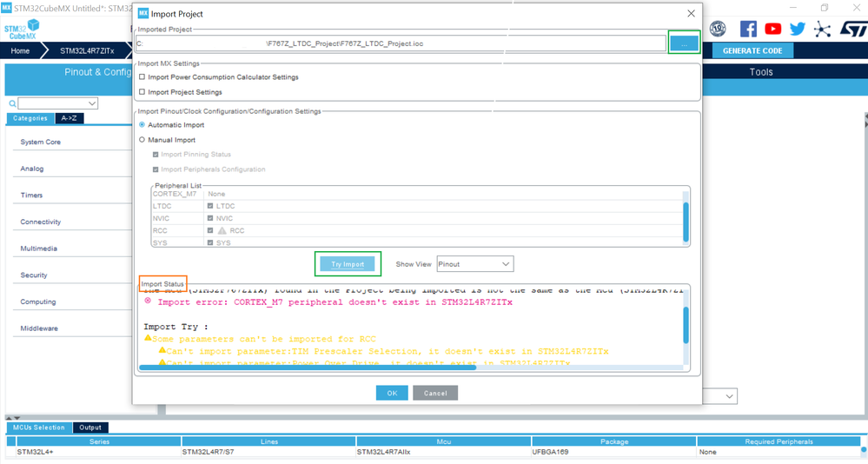The width and height of the screenshot is (868, 464).
Task: Open the Twitter bird icon
Action: point(798,29)
